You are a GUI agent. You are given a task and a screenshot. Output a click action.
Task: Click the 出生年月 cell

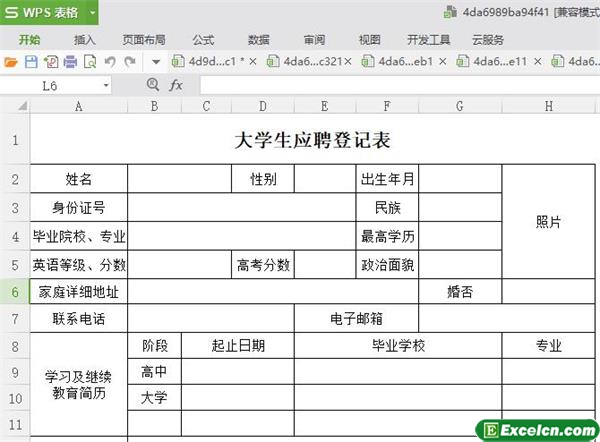coord(387,179)
